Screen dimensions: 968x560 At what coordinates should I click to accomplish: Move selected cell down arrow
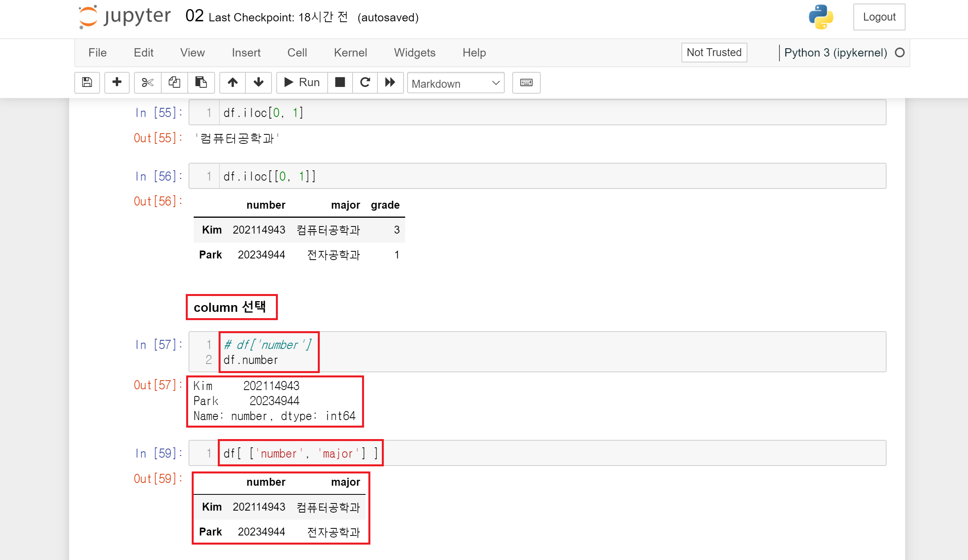tap(259, 82)
